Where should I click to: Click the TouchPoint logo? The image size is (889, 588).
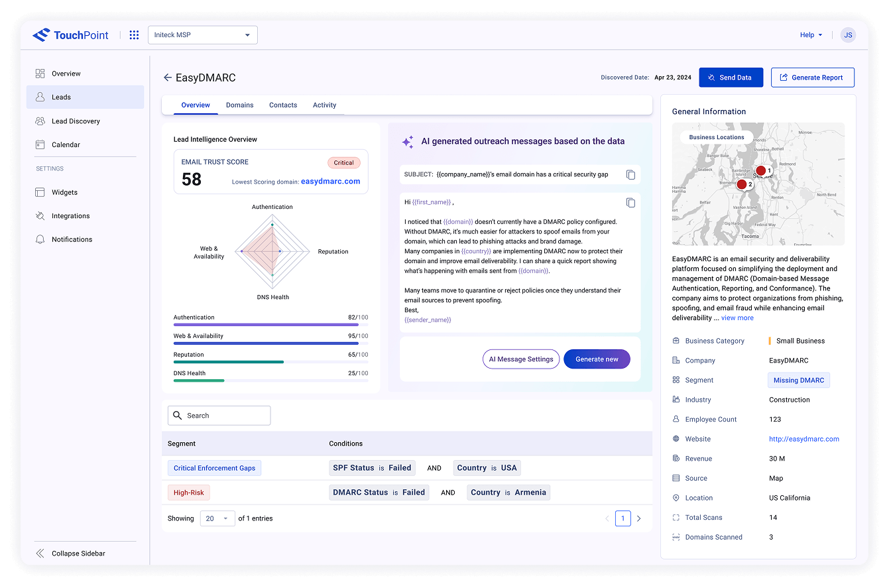click(x=70, y=35)
